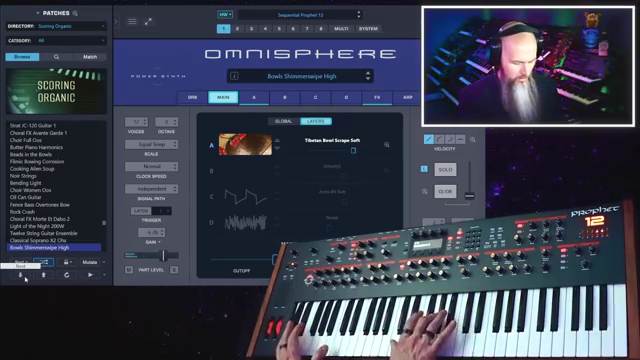This screenshot has width=640, height=360.
Task: Click the patches search magnifier icon
Action: (75, 13)
